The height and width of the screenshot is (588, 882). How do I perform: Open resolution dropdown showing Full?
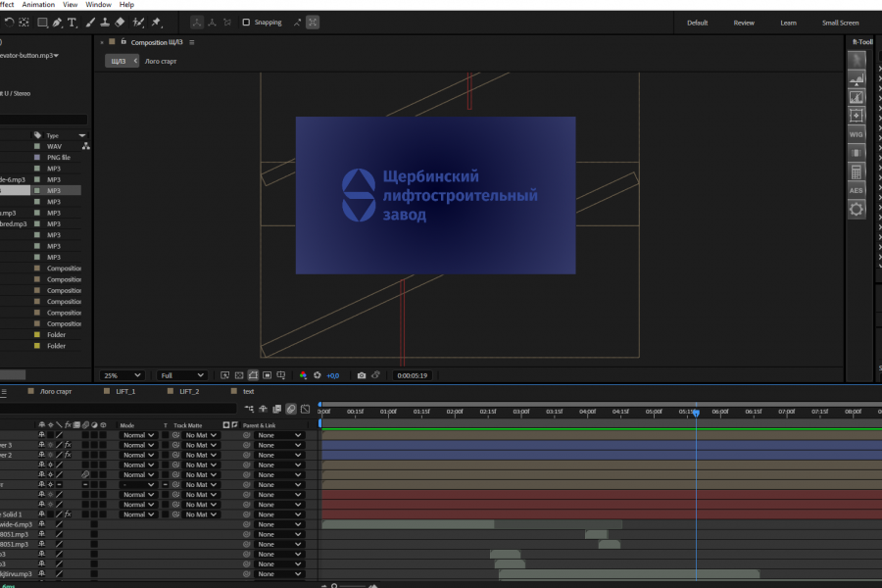(x=181, y=375)
